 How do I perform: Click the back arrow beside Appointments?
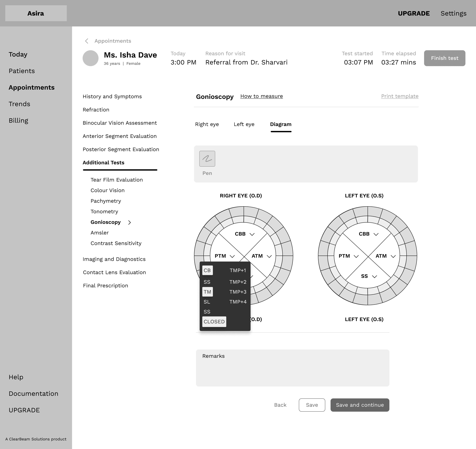pos(87,41)
